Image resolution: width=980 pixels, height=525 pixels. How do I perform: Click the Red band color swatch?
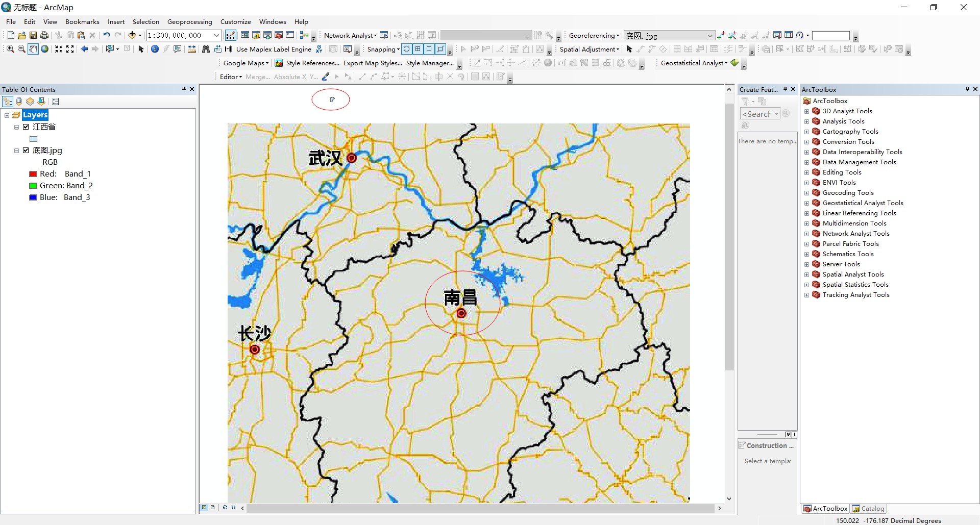(33, 174)
